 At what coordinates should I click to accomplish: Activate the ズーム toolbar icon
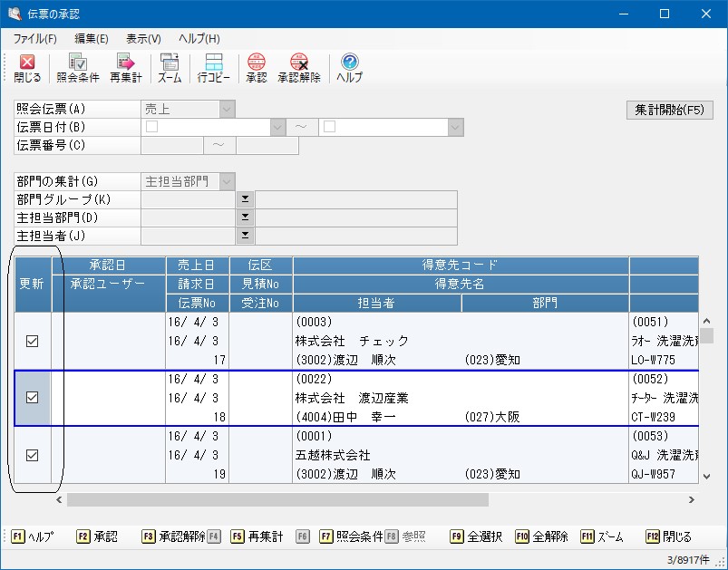click(170, 68)
